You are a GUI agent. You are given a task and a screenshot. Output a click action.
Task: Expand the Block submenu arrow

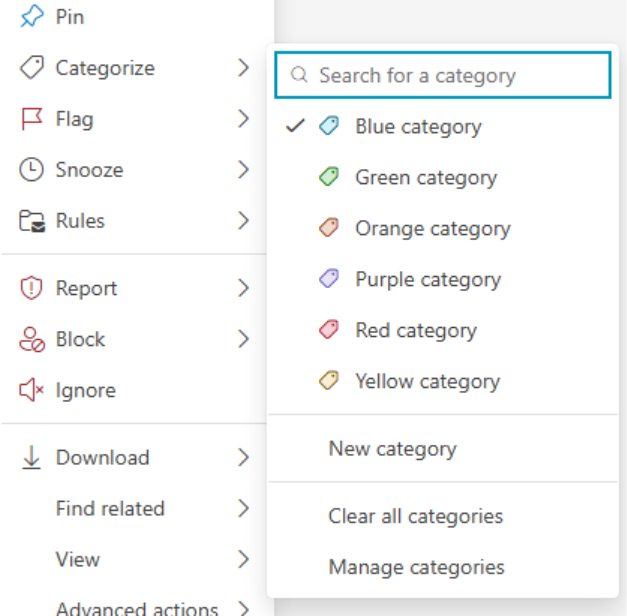(244, 339)
